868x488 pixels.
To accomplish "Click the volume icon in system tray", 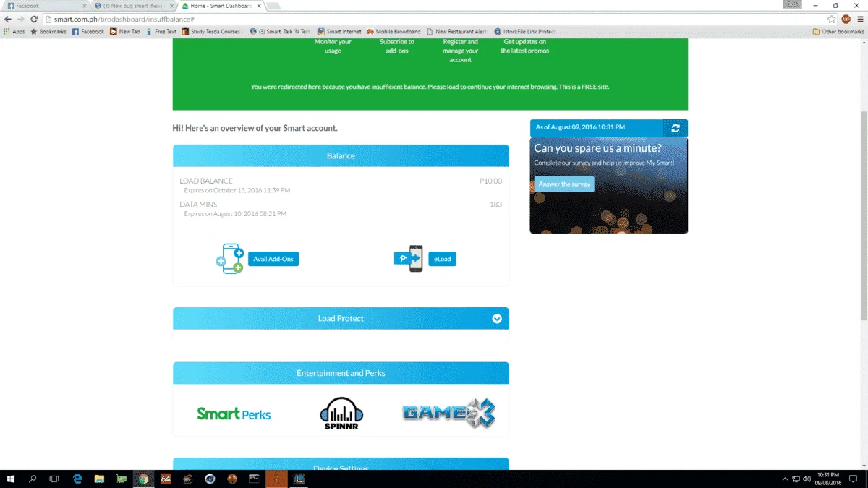I will pos(807,479).
